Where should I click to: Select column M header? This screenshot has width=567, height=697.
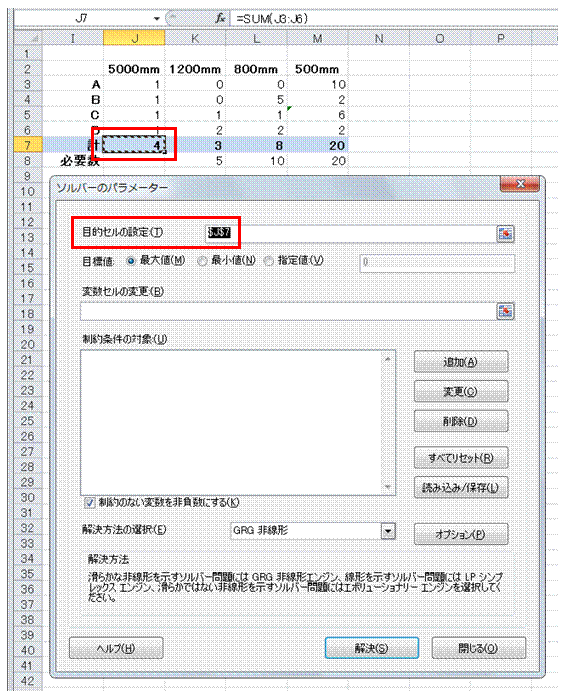[x=317, y=38]
